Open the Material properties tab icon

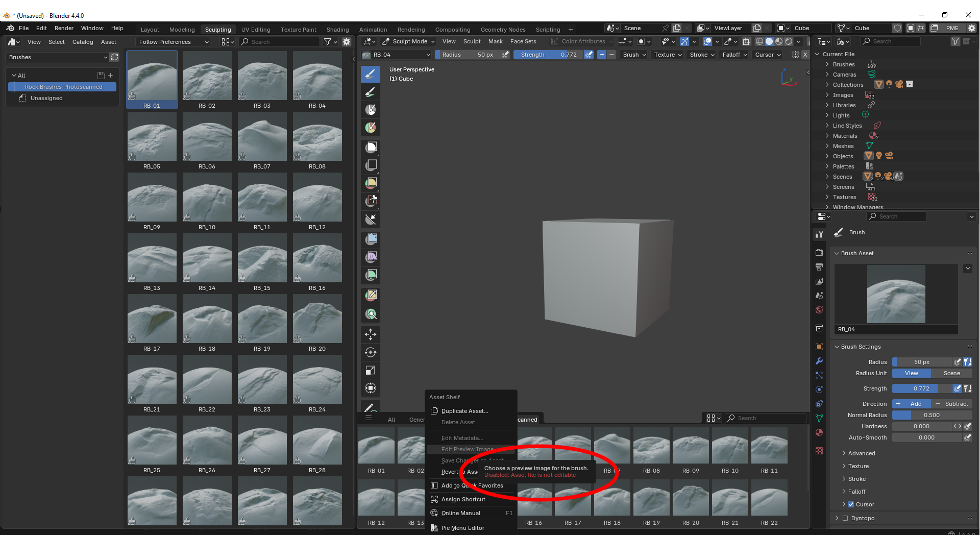(819, 432)
